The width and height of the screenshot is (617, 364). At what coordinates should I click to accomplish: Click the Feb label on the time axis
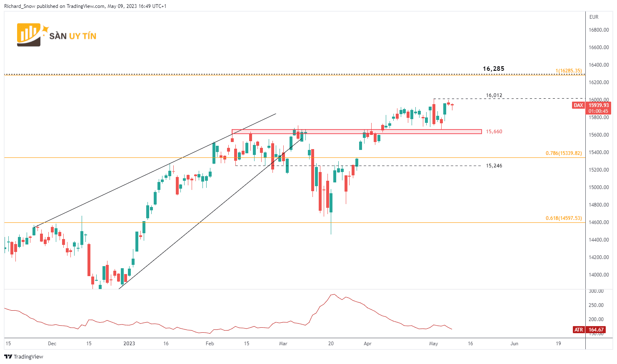click(x=210, y=344)
